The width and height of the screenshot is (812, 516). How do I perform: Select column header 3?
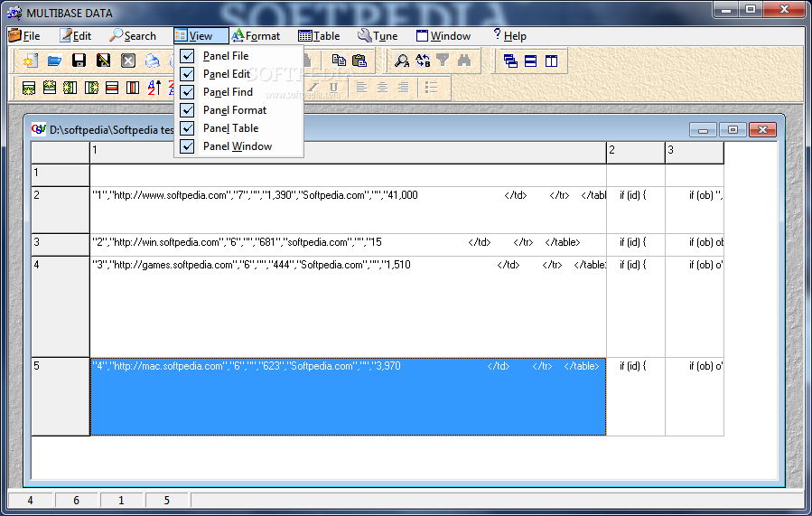pos(695,153)
